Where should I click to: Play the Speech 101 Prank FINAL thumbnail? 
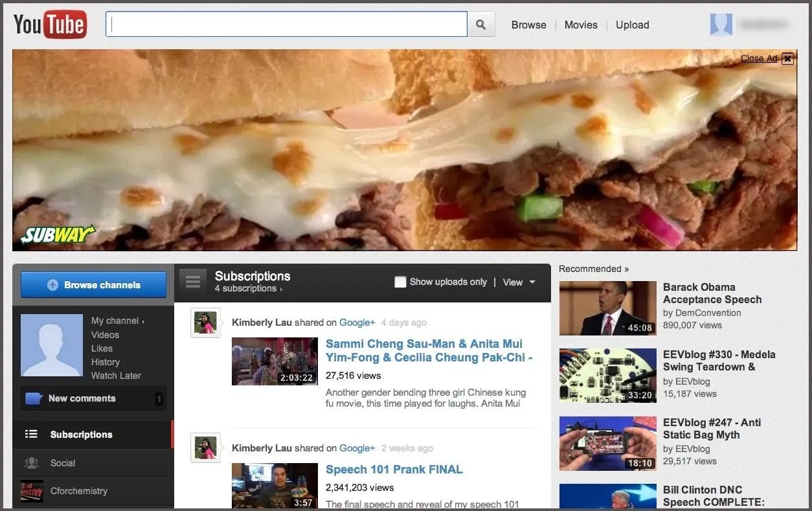[275, 486]
